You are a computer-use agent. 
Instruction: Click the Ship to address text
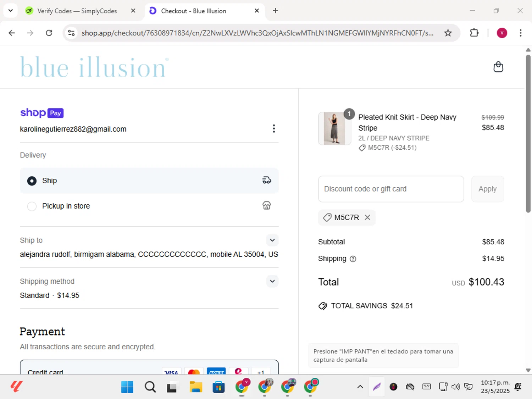(x=149, y=254)
